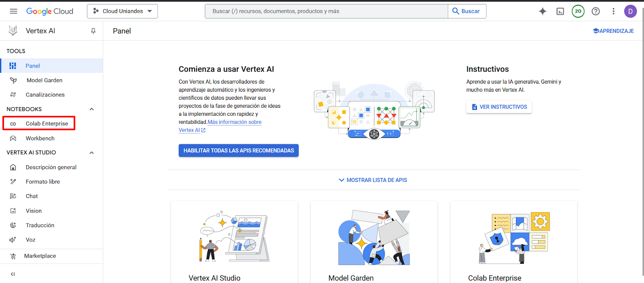The width and height of the screenshot is (644, 283).
Task: Click the Vertex AI product logo icon
Action: point(13,31)
